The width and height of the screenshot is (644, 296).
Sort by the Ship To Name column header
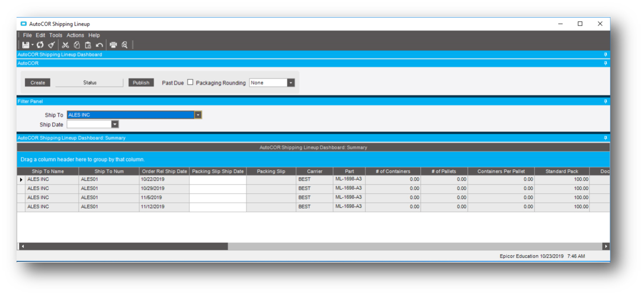[48, 172]
